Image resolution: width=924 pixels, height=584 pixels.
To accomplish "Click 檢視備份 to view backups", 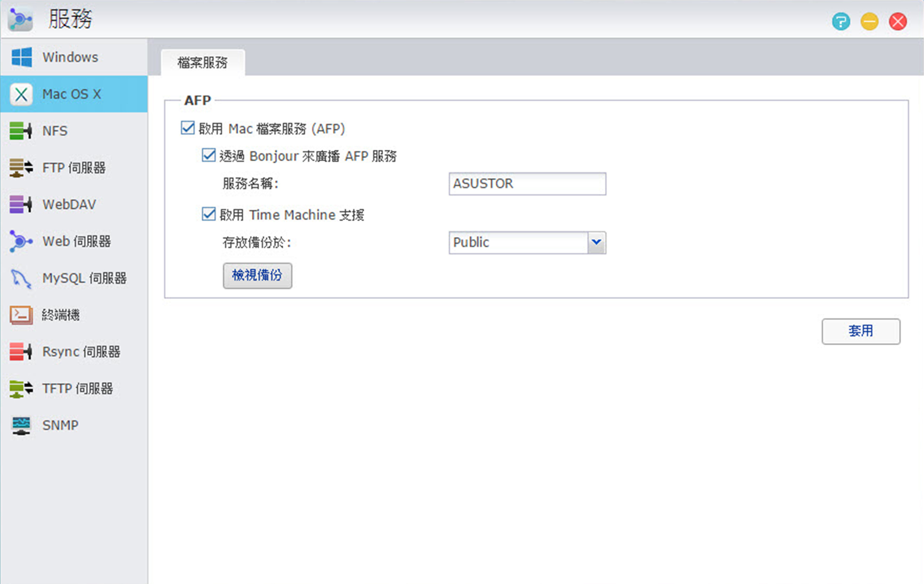I will pyautogui.click(x=258, y=274).
